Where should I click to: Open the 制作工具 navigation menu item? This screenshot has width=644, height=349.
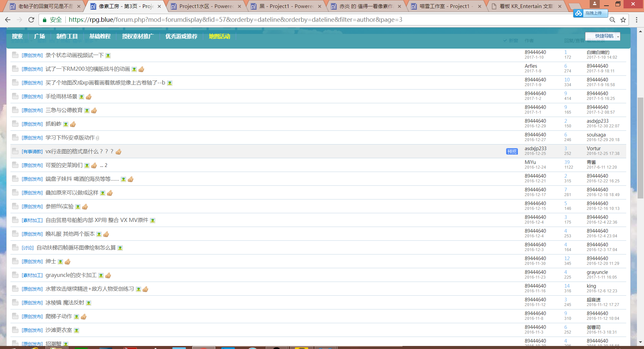(67, 37)
